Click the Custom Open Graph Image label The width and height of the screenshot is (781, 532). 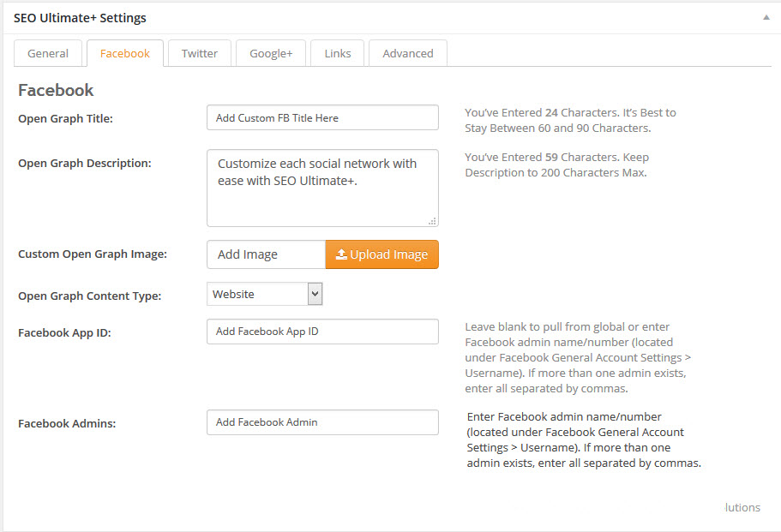coord(93,254)
